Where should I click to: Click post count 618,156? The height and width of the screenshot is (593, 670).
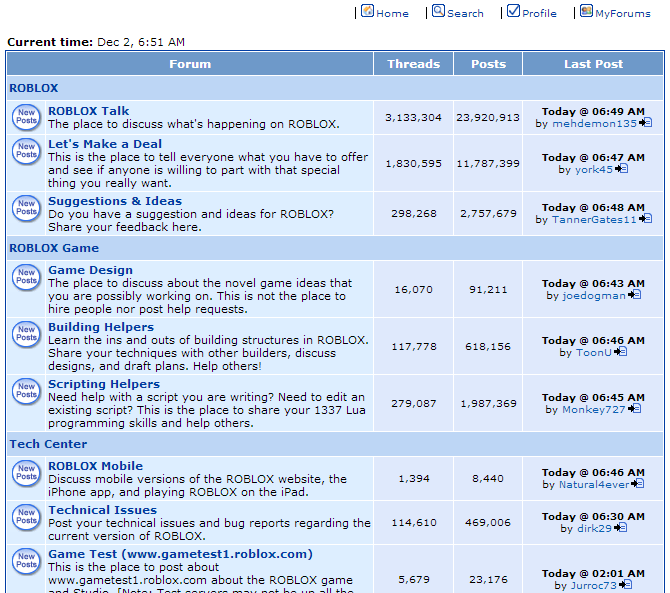(488, 346)
